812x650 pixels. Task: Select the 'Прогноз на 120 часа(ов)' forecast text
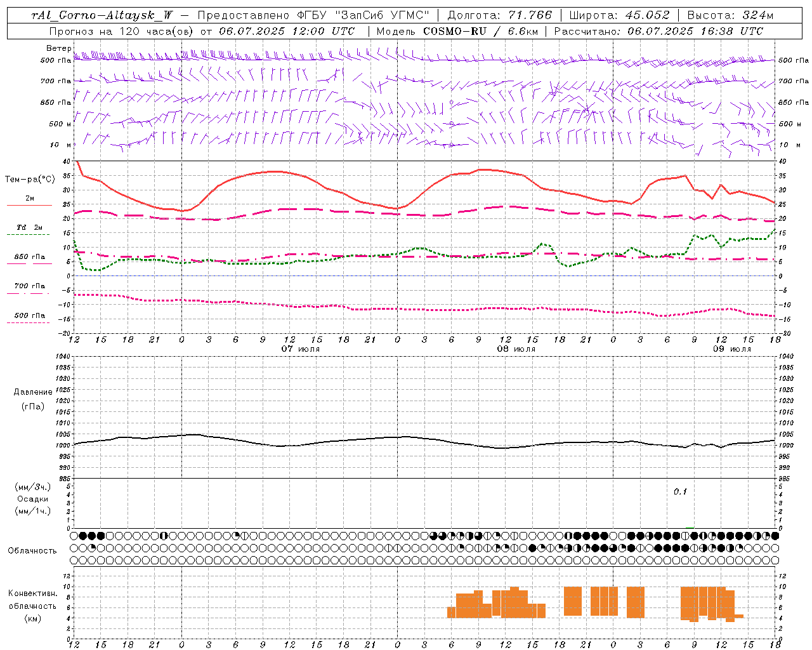(122, 31)
